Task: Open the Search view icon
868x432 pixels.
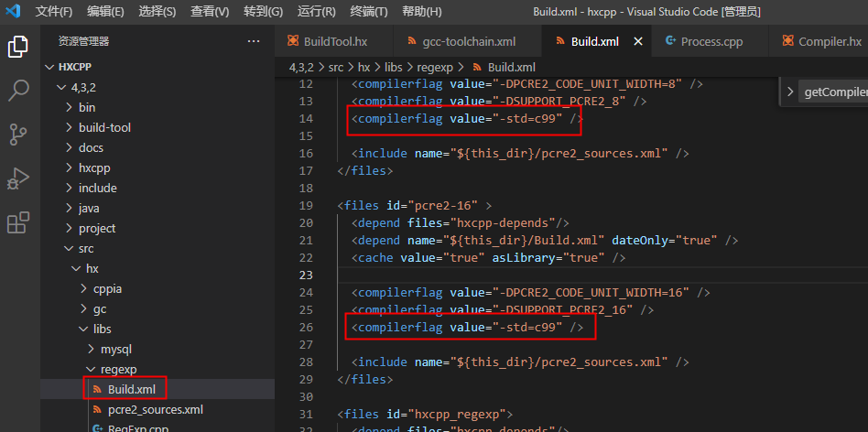Action: click(18, 90)
